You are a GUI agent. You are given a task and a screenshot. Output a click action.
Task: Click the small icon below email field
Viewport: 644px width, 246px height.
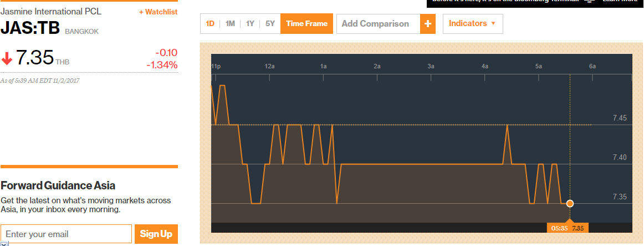(4, 244)
